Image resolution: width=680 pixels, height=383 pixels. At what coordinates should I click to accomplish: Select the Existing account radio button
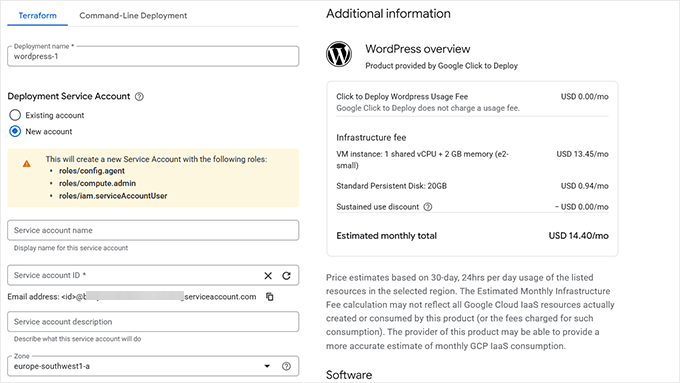coord(15,115)
